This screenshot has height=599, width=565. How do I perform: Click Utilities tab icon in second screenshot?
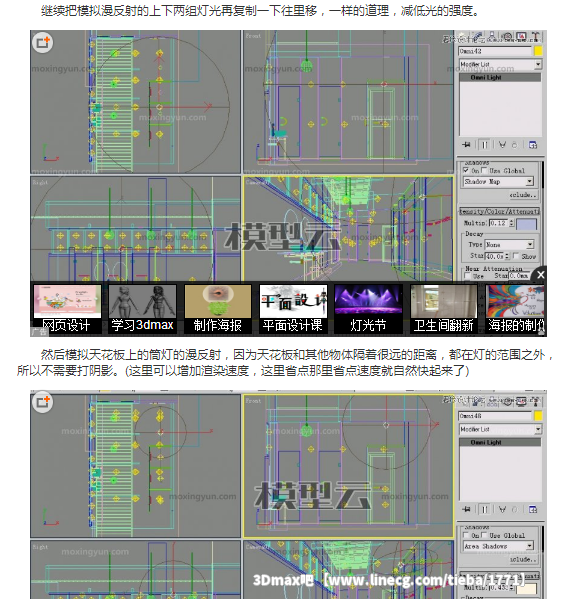[x=535, y=401]
